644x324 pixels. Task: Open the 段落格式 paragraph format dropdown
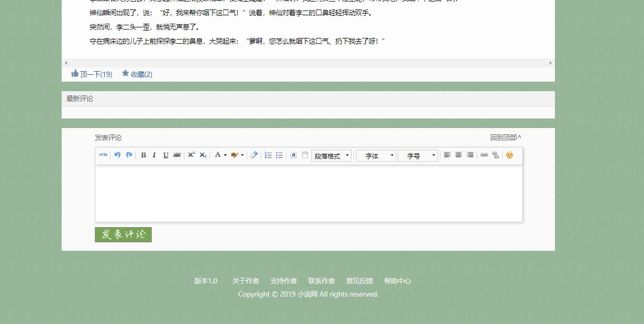point(331,155)
